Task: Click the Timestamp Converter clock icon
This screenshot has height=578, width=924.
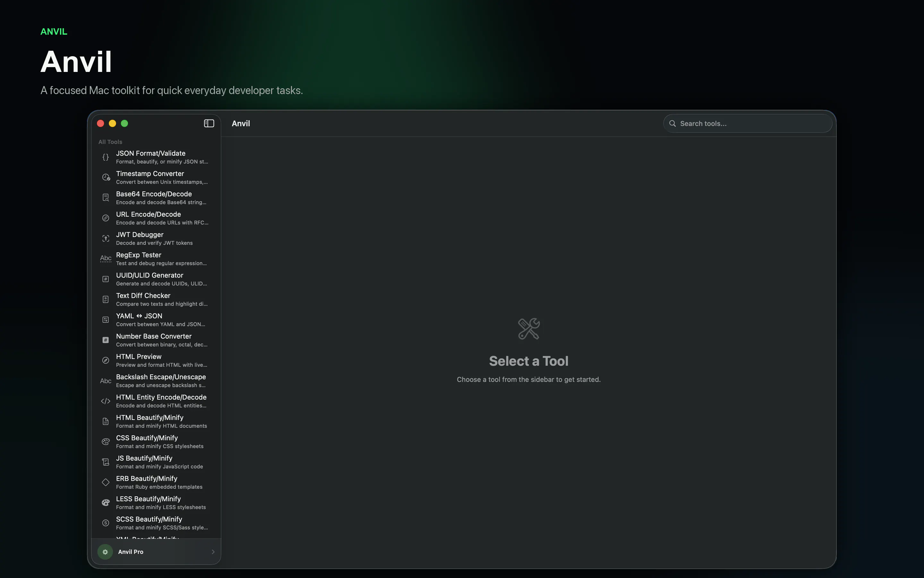Action: point(106,177)
